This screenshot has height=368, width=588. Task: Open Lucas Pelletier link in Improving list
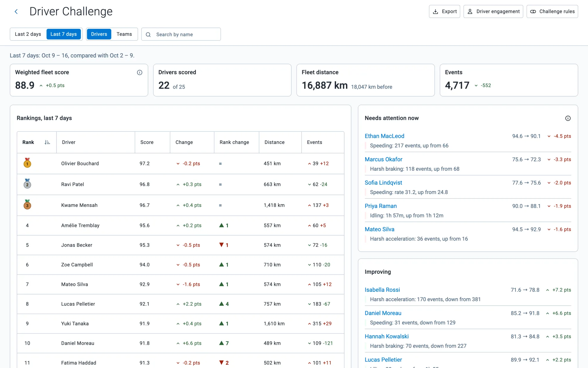[x=383, y=359]
